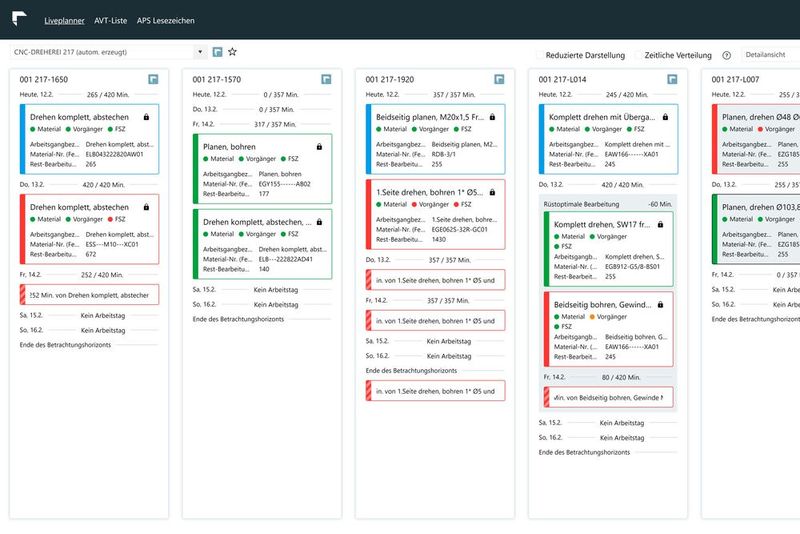Enable the Reduzierte Darstellung checkbox
The height and width of the screenshot is (534, 800).
click(539, 55)
